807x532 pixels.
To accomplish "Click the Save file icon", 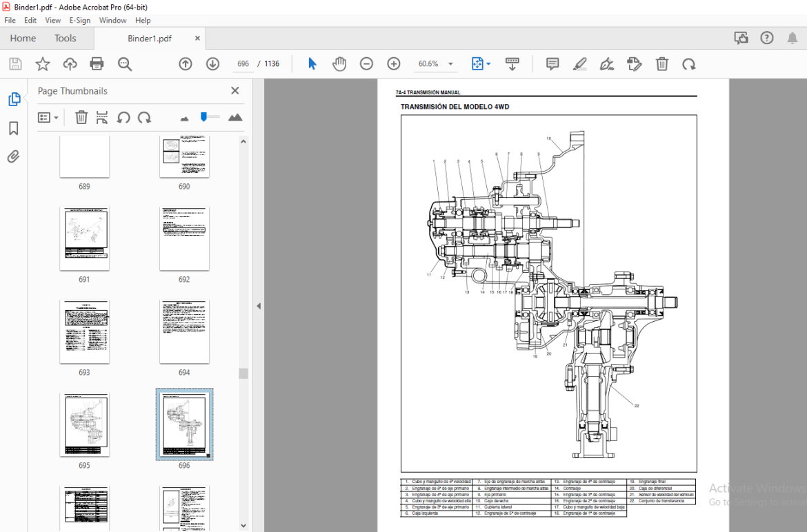I will (15, 63).
